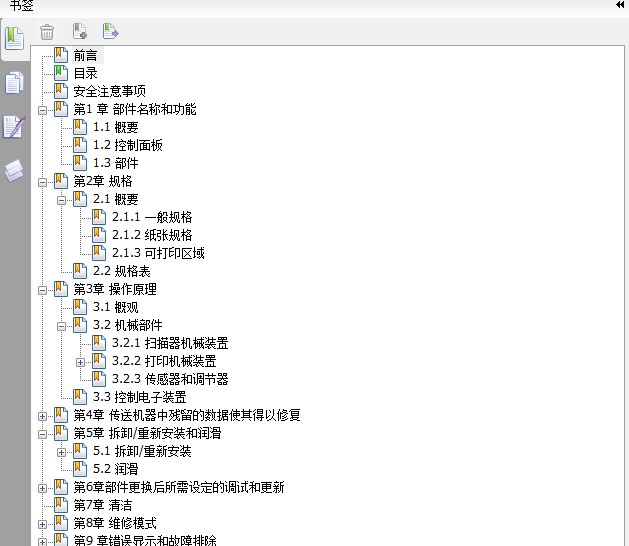Collapse 第1 章 部件名称和功能 node

click(42, 110)
